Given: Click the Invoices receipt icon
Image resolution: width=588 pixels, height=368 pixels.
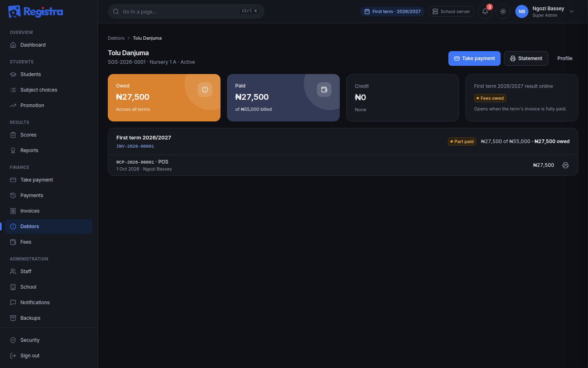Looking at the screenshot, I should click(13, 211).
